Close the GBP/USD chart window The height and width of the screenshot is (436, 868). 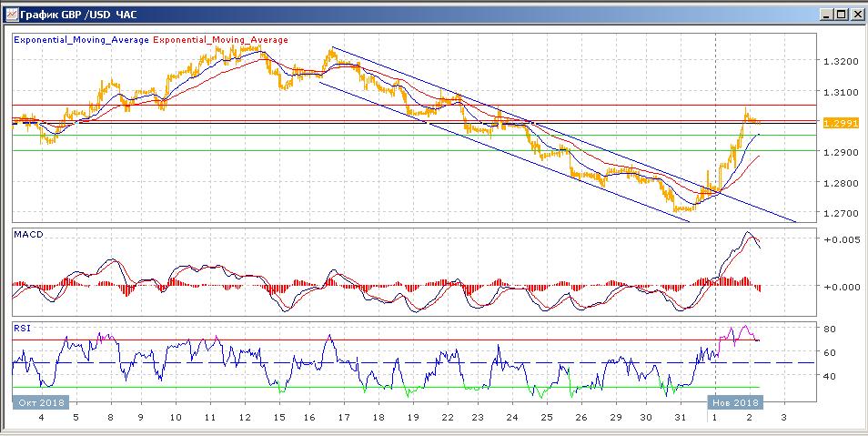(855, 14)
